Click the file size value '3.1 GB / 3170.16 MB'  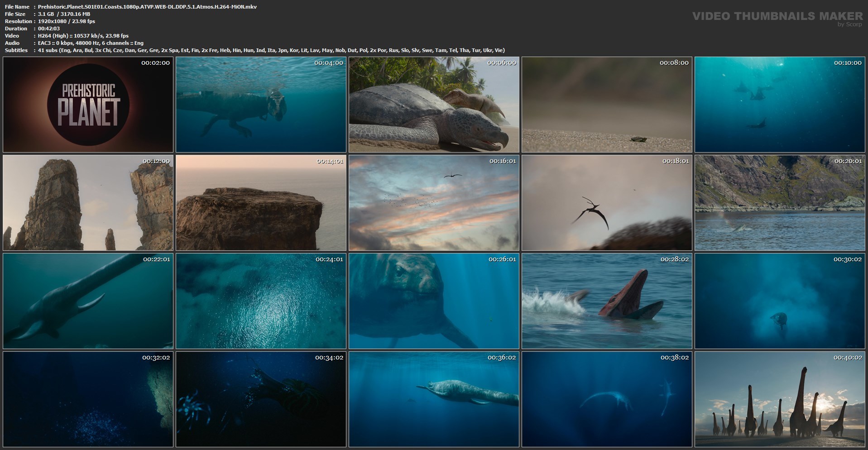click(64, 14)
